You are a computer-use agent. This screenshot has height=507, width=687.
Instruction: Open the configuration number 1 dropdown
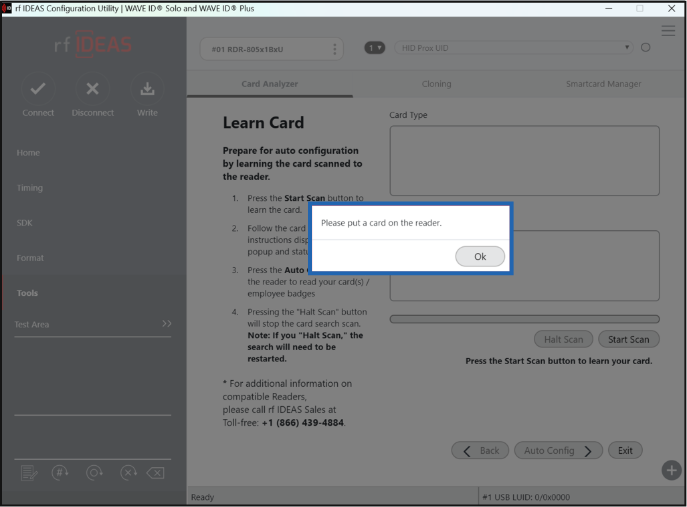pos(375,48)
